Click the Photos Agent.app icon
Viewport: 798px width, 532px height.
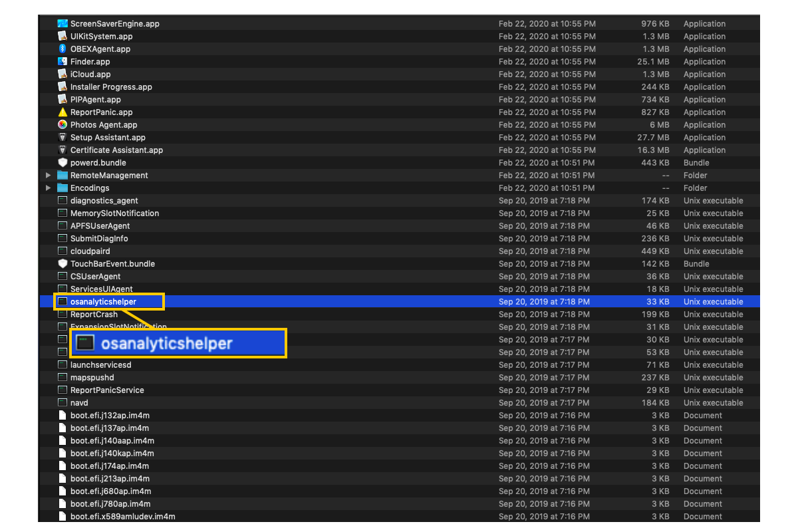pos(63,124)
